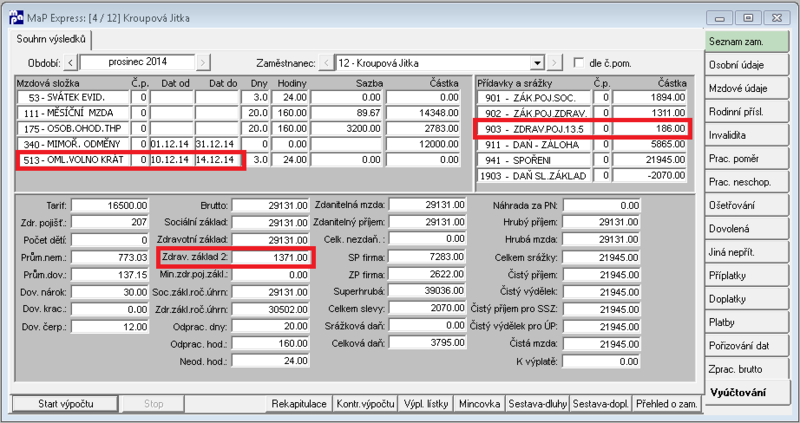Select row 1903 - DAŇ SL.ZÁKLAD
The height and width of the screenshot is (423, 800).
point(582,176)
